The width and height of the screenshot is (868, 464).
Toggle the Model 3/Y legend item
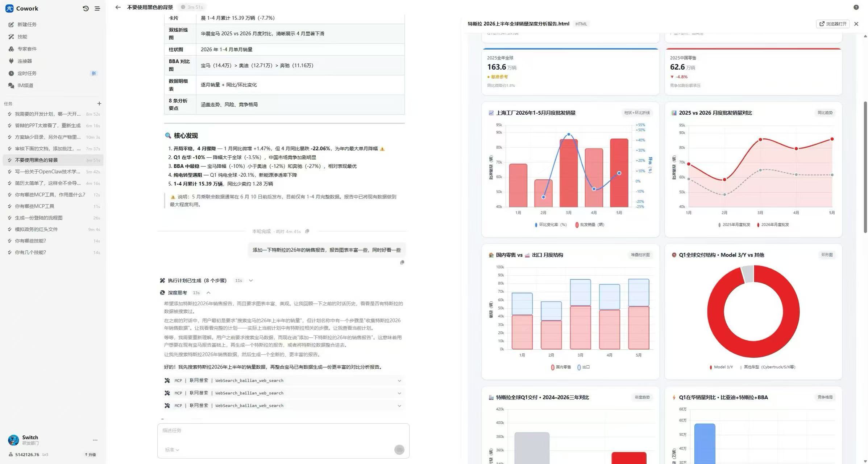point(721,367)
